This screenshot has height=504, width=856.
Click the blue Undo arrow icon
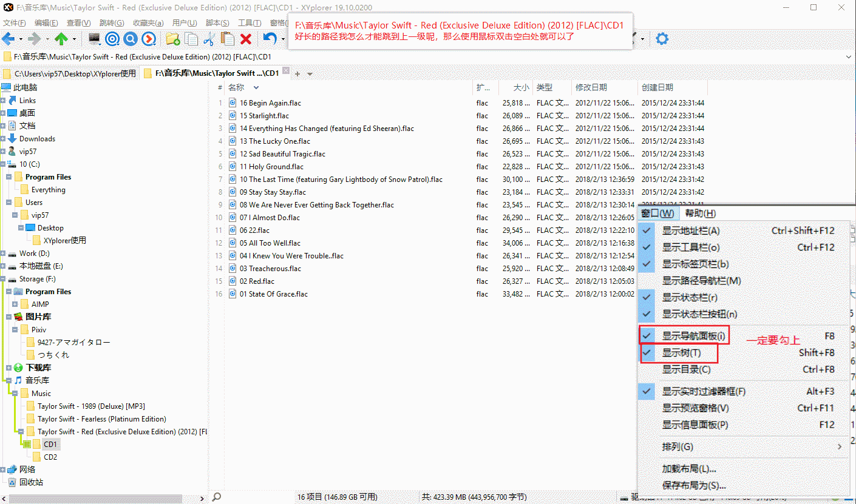[x=269, y=39]
